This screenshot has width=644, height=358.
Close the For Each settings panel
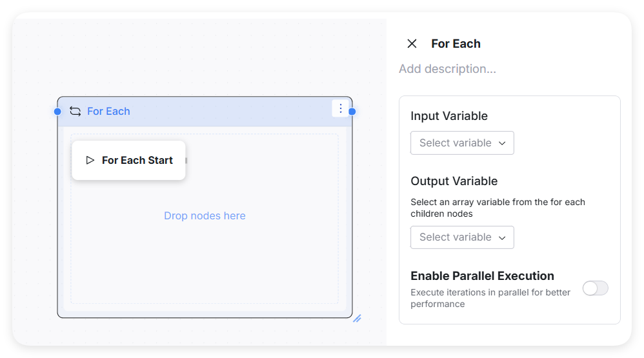click(412, 44)
